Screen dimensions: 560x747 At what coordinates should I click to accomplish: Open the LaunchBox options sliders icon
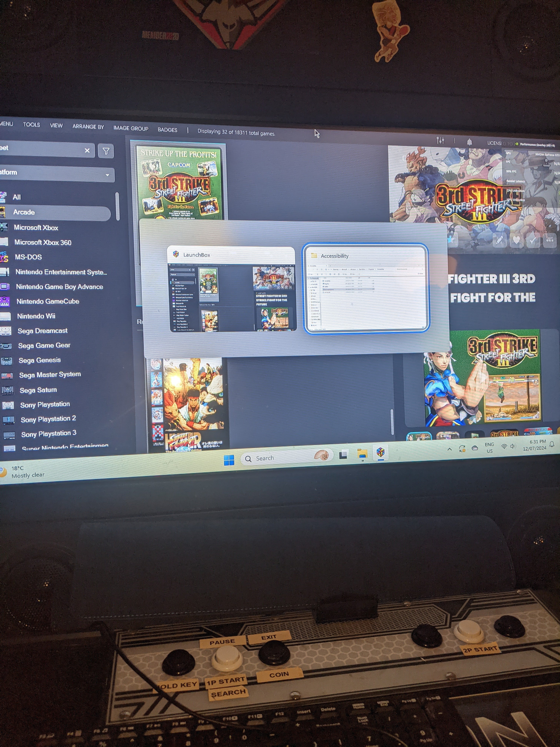click(440, 140)
